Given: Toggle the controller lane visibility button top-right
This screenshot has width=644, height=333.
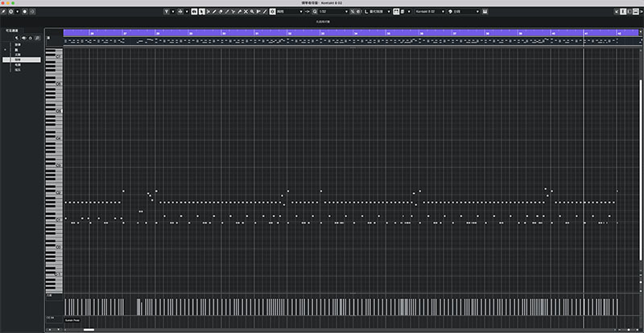Looking at the screenshot, I should coord(636,11).
